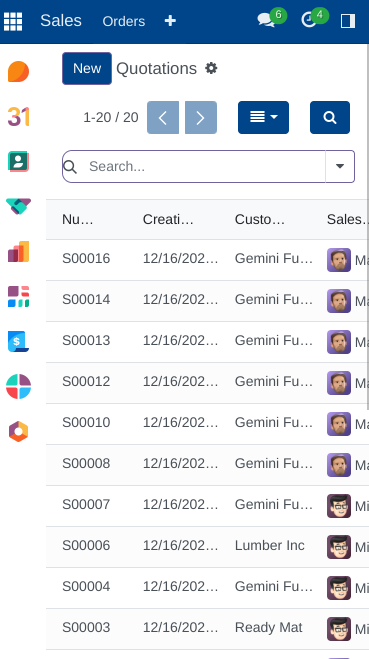Expand the search options dropdown arrow

pyautogui.click(x=340, y=166)
